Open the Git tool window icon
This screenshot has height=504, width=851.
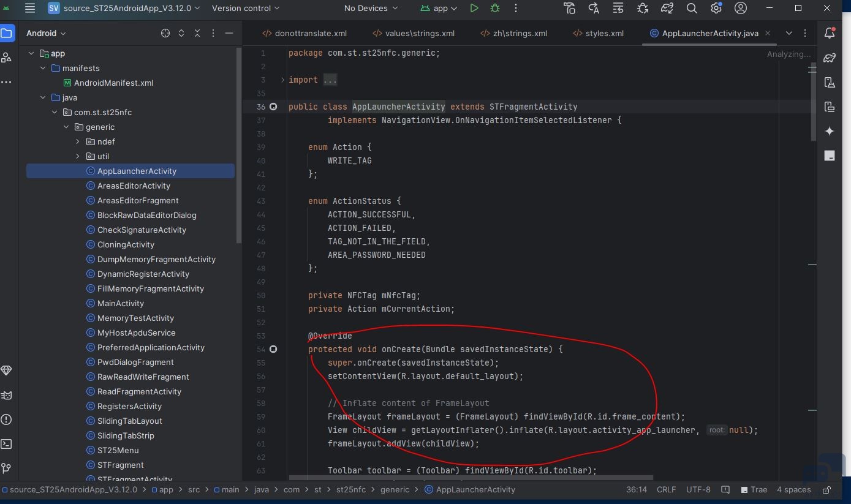pyautogui.click(x=7, y=468)
